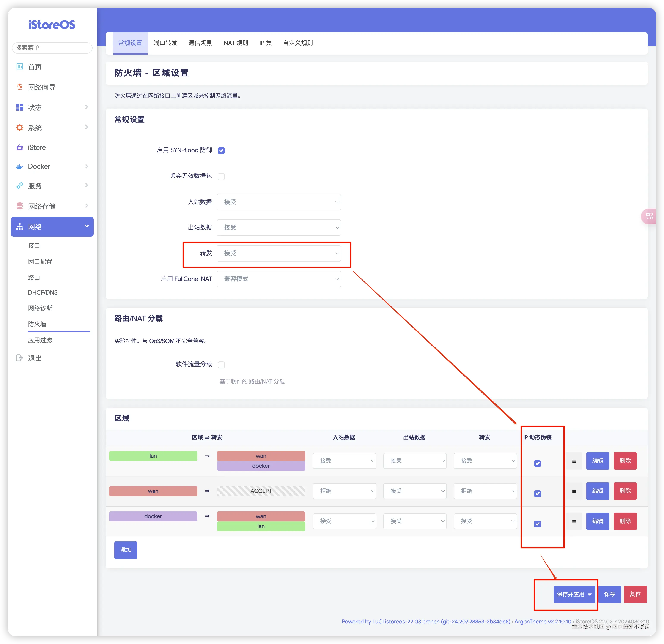The image size is (664, 644).
Task: Toggle the SYN-flood protection checkbox
Action: click(221, 150)
